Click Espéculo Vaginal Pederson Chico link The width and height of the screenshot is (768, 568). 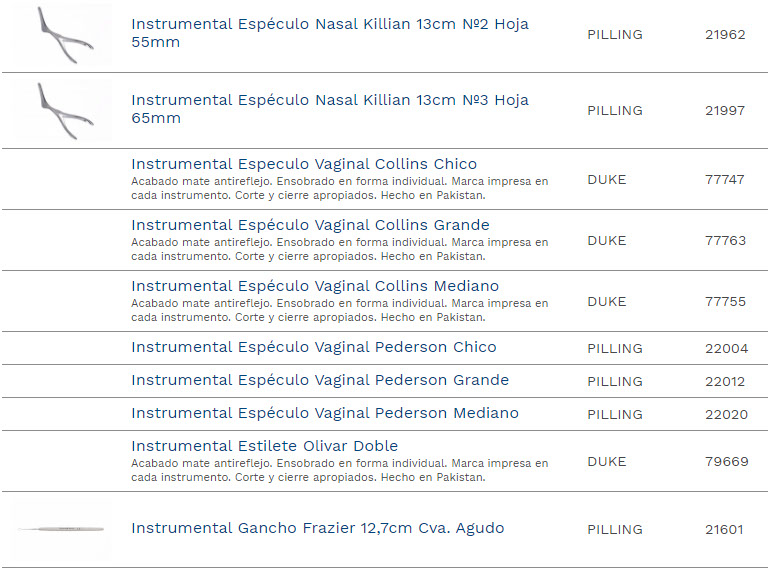click(314, 347)
